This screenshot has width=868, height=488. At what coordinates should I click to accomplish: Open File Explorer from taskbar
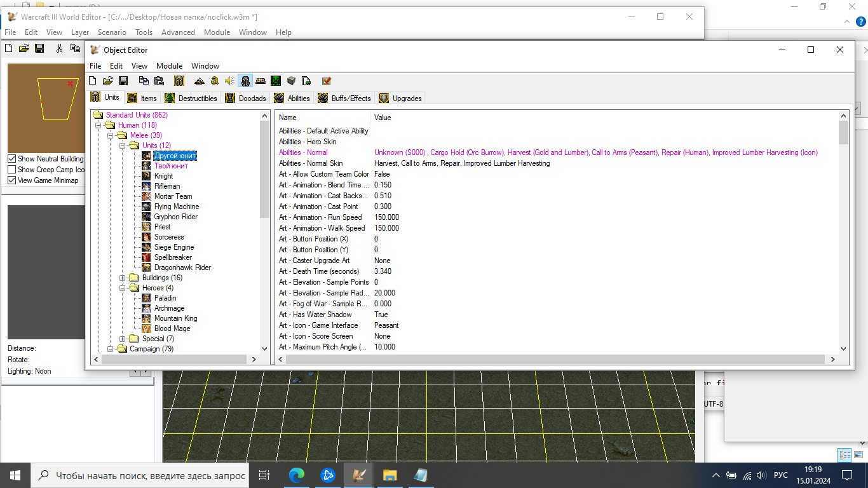(390, 475)
